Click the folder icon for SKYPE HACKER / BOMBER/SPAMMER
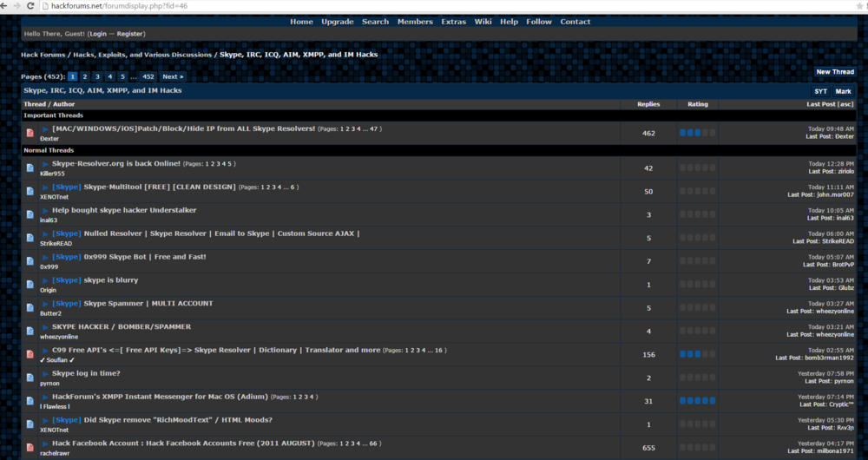Viewport: 868px width, 460px height. pyautogui.click(x=30, y=331)
